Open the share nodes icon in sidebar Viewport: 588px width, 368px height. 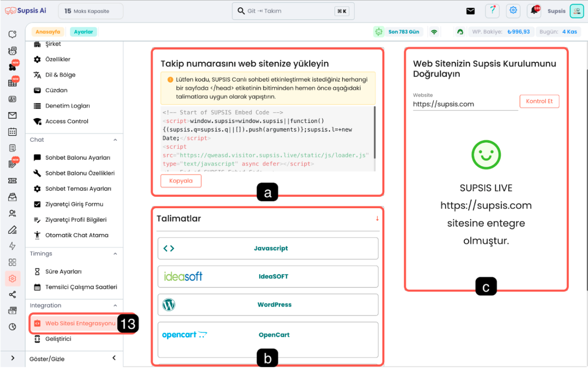coord(13,294)
